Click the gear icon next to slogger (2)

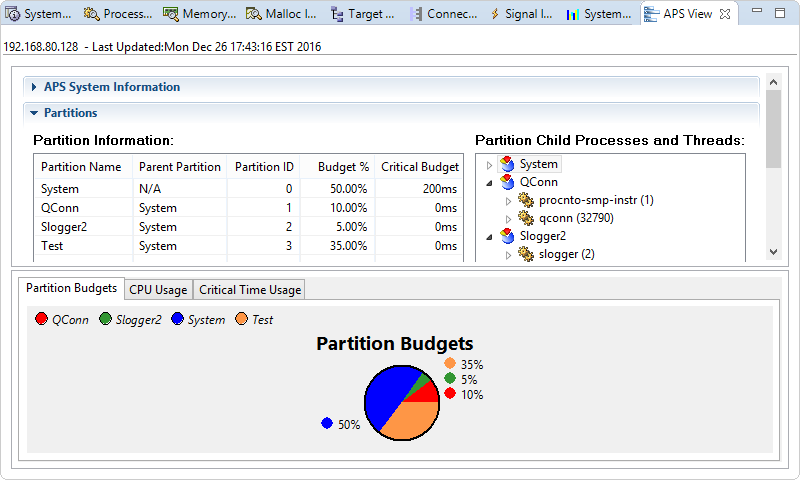pos(526,254)
